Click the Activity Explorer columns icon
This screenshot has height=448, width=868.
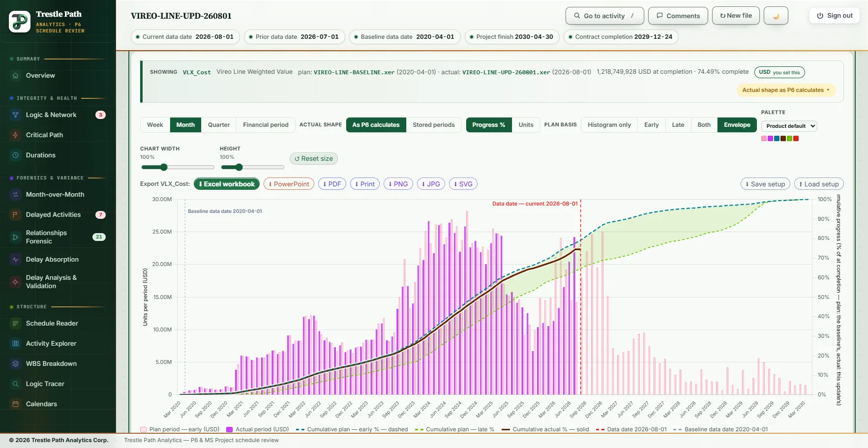click(15, 344)
